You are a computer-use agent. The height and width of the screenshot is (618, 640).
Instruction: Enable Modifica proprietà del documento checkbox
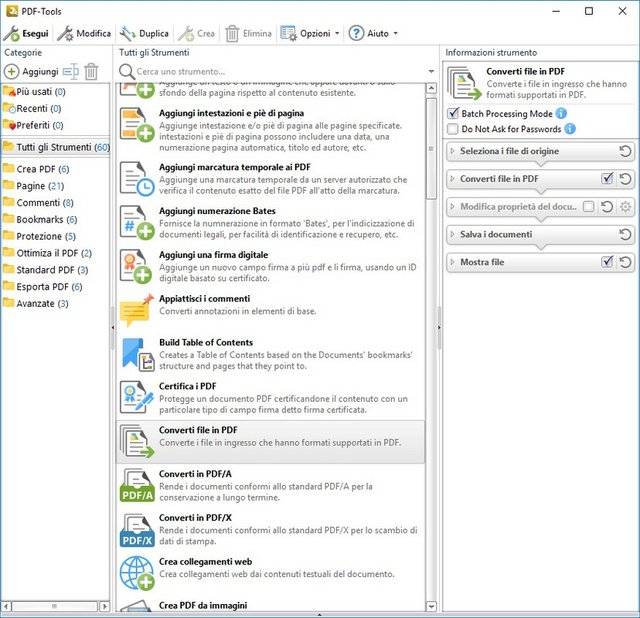(589, 207)
